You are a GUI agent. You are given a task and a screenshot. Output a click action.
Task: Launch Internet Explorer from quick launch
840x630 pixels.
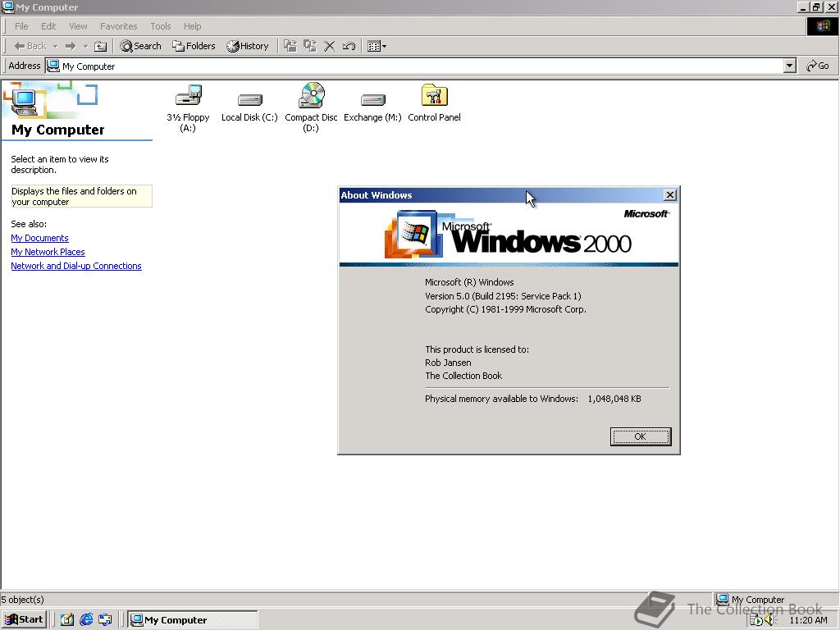tap(85, 620)
